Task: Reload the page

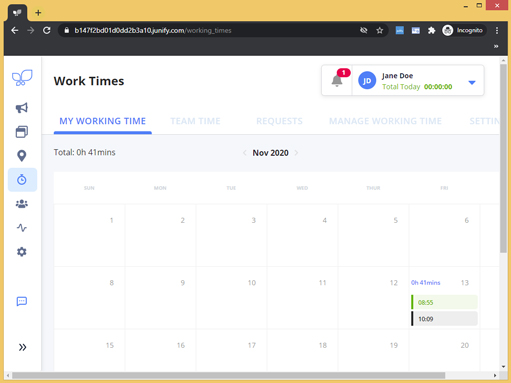Action: [47, 30]
